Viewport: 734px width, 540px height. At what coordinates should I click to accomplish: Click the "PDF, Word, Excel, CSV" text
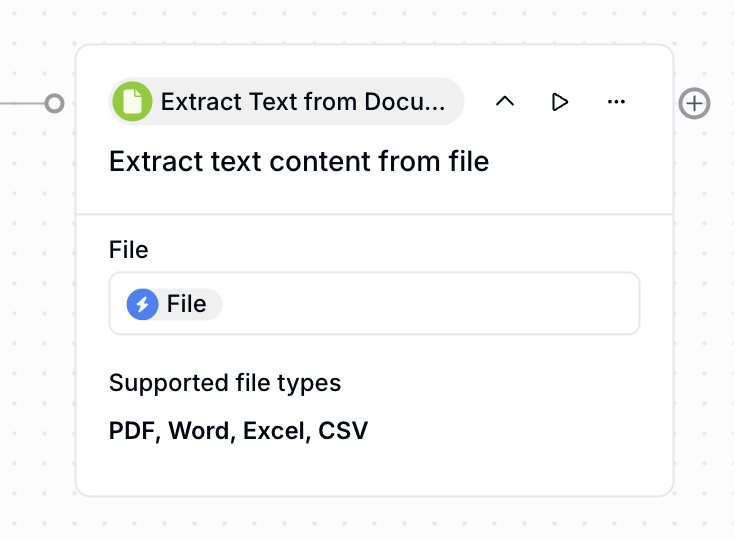coord(238,432)
